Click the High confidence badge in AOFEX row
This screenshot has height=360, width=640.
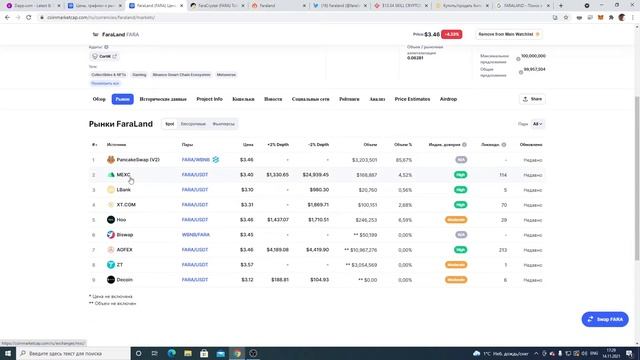[460, 250]
